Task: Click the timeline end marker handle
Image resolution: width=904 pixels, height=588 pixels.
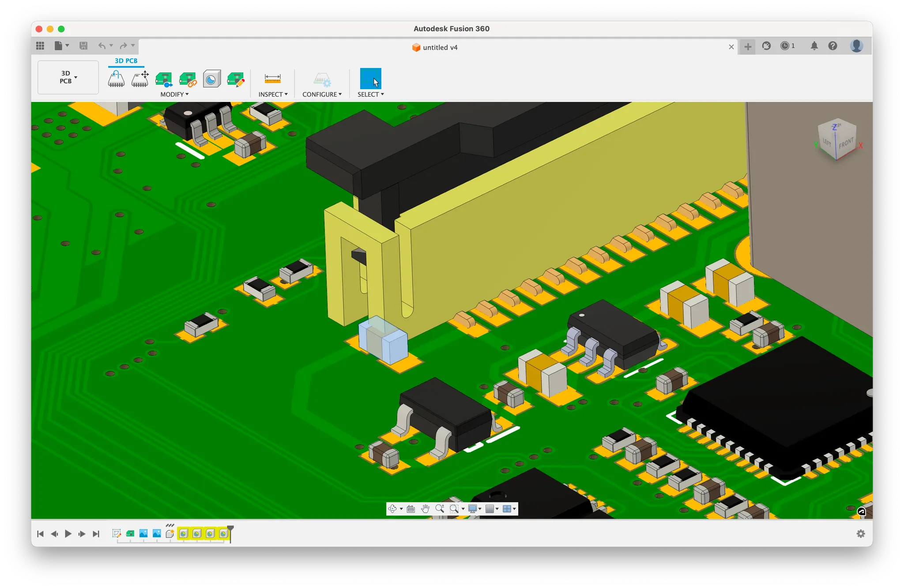Action: (230, 528)
